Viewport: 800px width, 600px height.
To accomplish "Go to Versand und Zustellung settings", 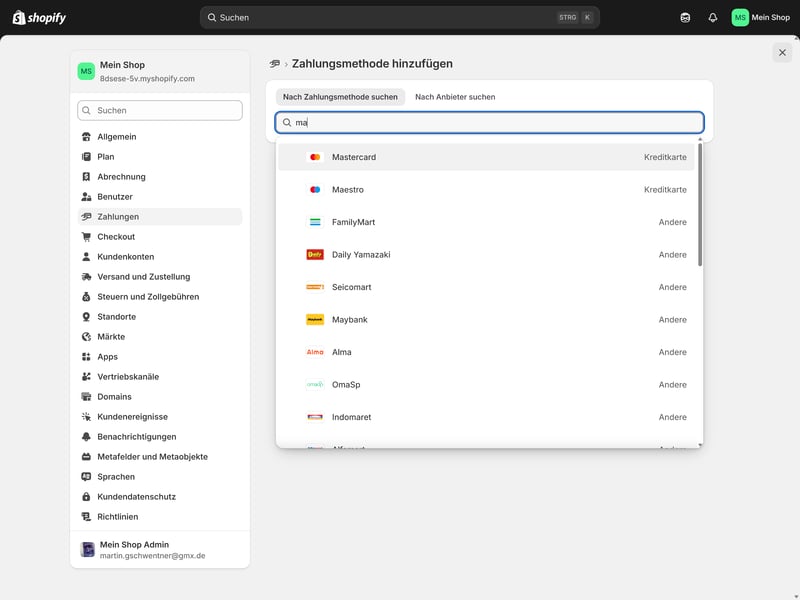I will click(143, 277).
